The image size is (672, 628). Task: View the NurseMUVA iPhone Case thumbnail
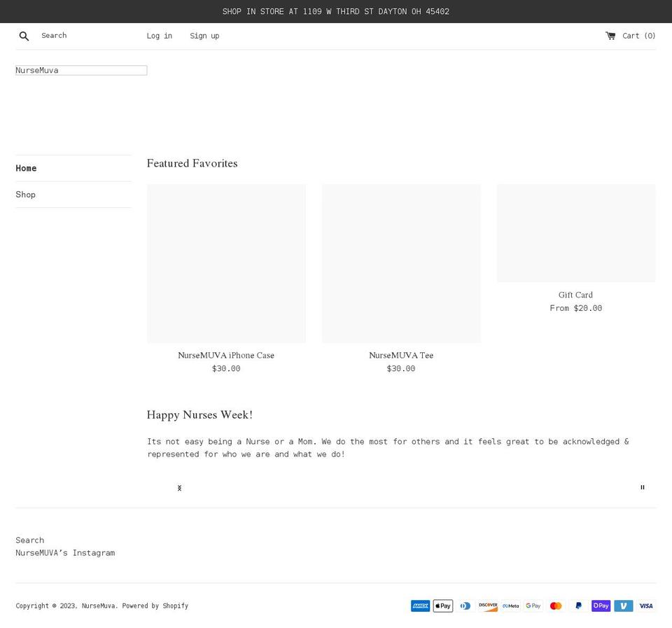point(226,263)
